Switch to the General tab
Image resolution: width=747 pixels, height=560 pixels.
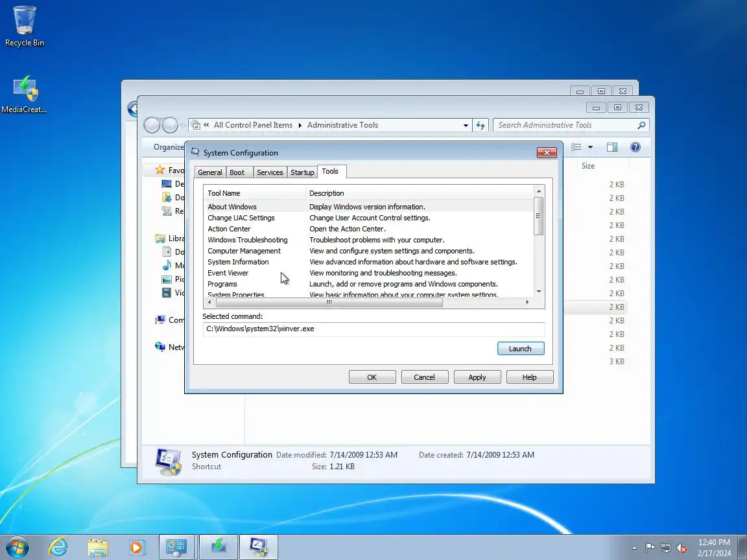(209, 172)
